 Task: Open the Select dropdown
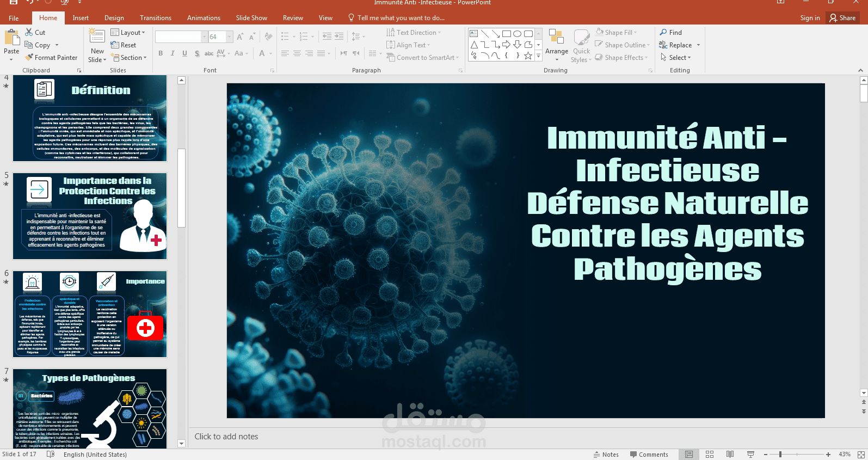coord(675,58)
